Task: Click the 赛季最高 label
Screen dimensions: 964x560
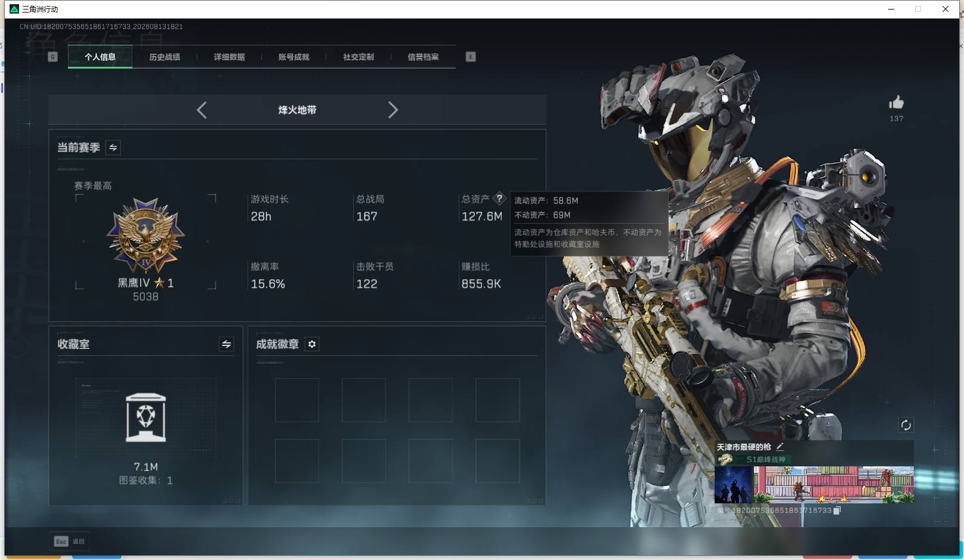Action: pyautogui.click(x=92, y=185)
